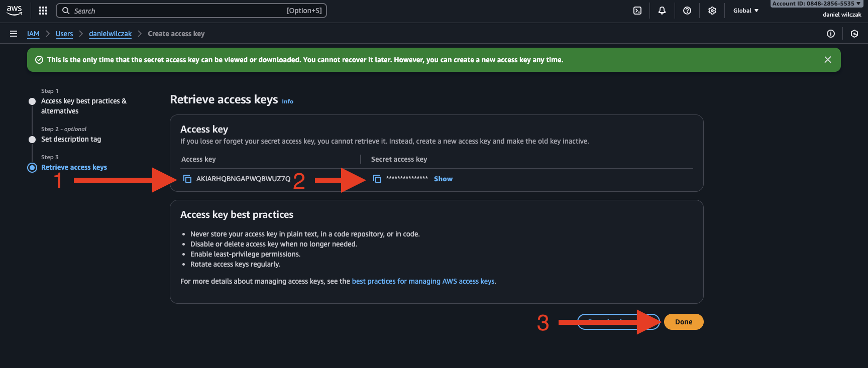Expand the Global region dropdown
The image size is (868, 368).
coord(745,11)
